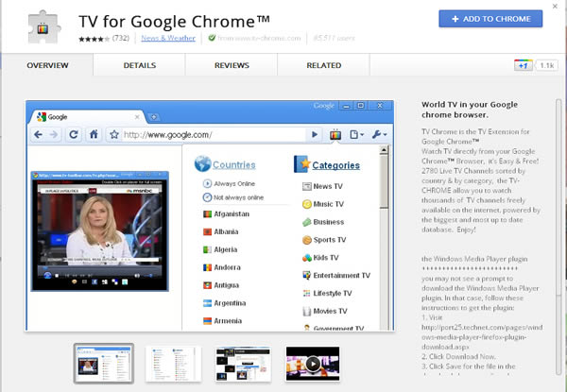Click the main extension screenshot preview
Screen dimensions: 567x392
tap(210, 215)
